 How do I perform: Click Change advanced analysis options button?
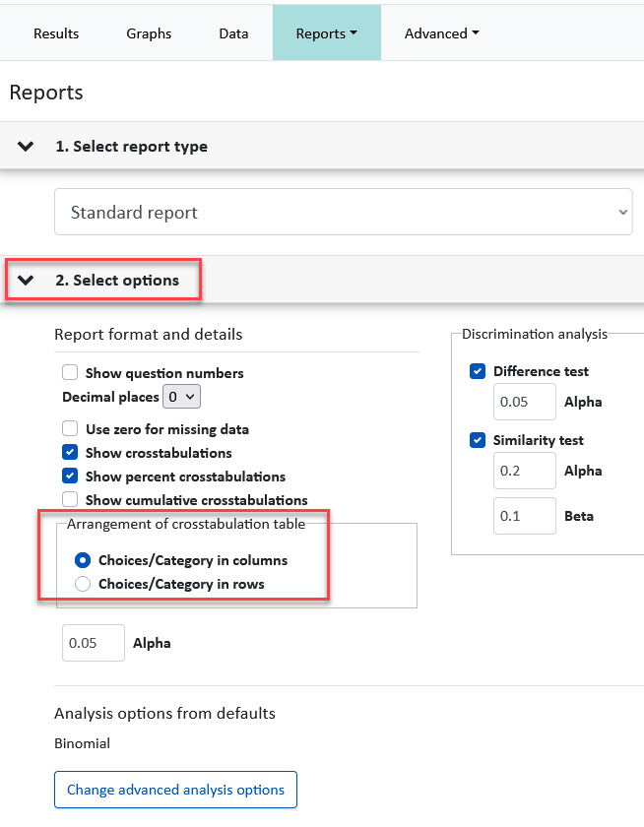pyautogui.click(x=175, y=790)
